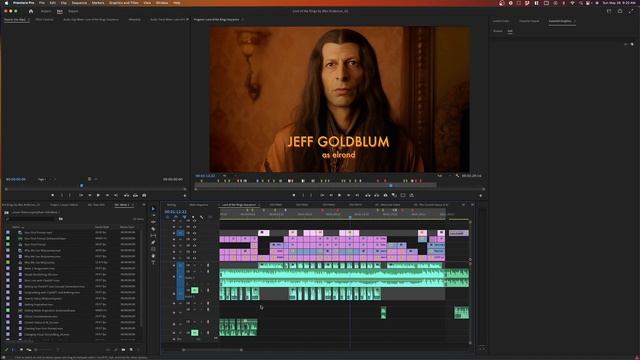
Task: Toggle the green Mute button on upper audio track
Action: 195,290
